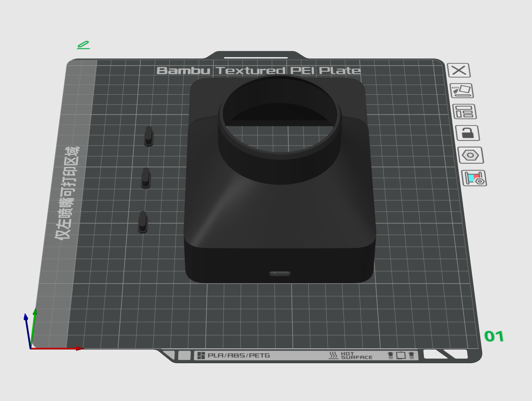
Task: Open plate settings hexagon icon
Action: click(471, 155)
